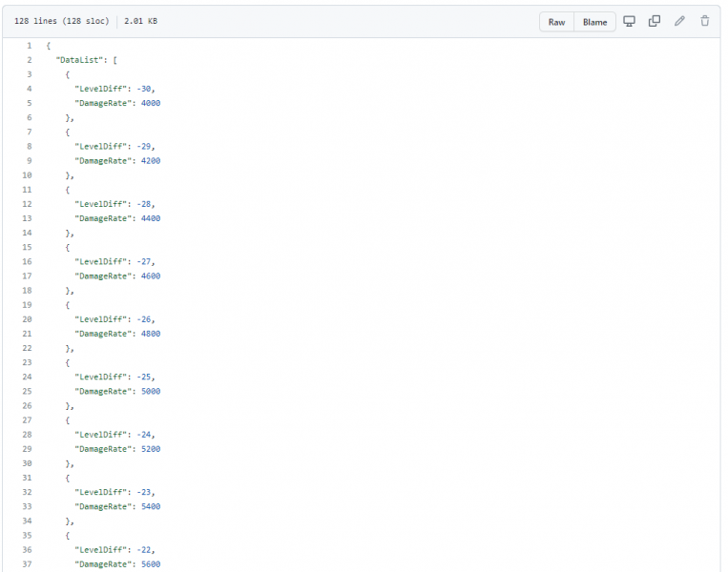Click line number 9 in the gutter

30,161
